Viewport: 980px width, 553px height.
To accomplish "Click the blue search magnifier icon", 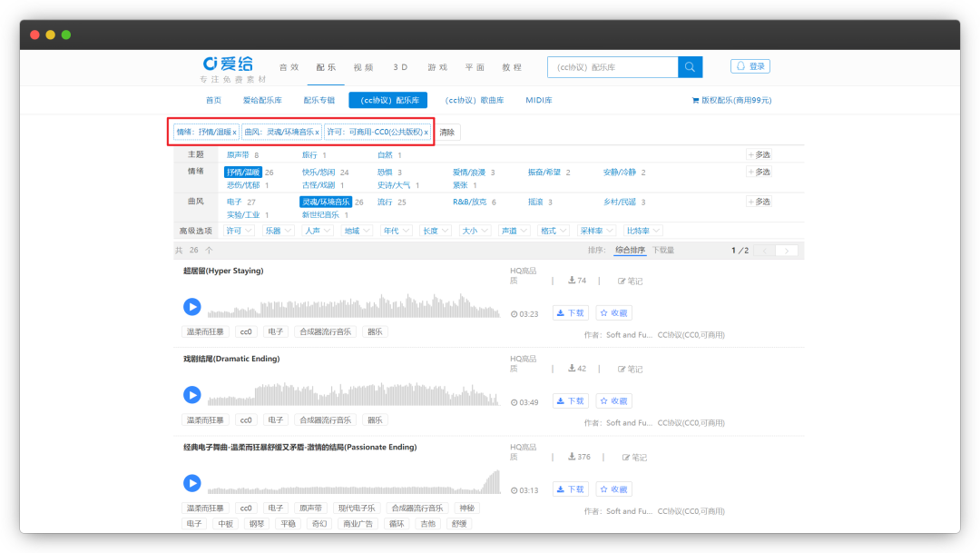I will 690,66.
